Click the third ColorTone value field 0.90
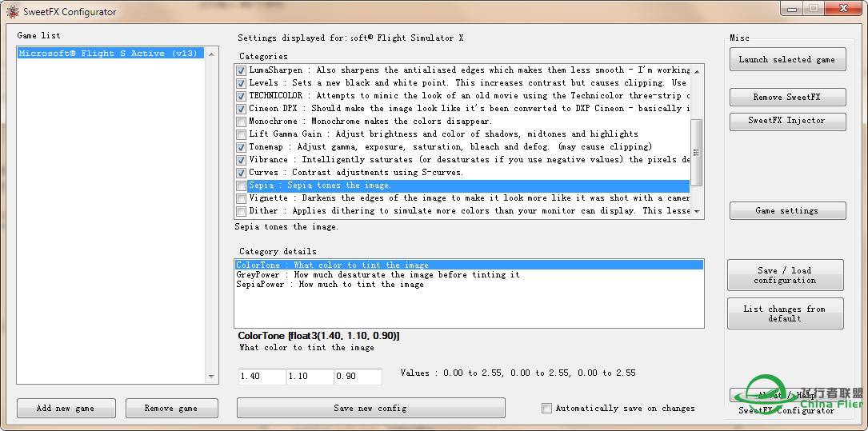868x431 pixels. point(358,377)
